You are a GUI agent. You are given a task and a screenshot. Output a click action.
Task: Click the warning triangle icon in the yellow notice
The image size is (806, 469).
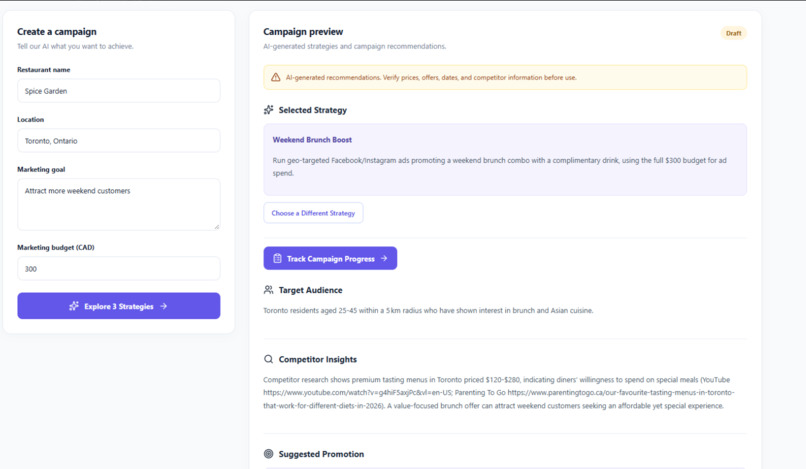coord(276,77)
